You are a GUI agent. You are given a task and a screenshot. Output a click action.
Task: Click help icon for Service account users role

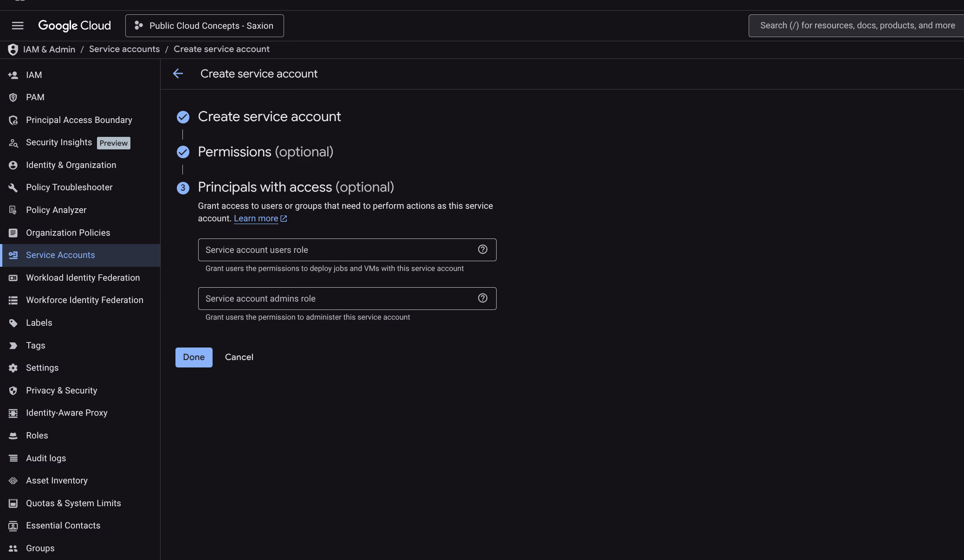click(x=483, y=250)
